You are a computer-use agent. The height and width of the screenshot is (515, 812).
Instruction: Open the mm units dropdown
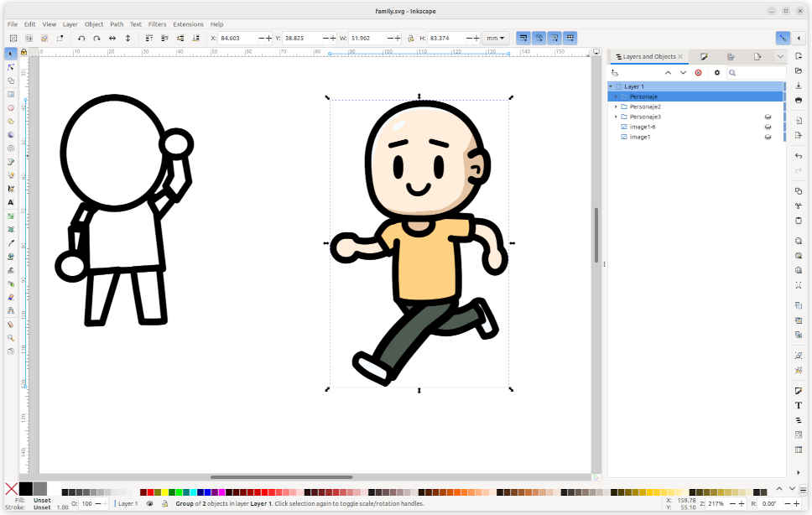tap(496, 38)
